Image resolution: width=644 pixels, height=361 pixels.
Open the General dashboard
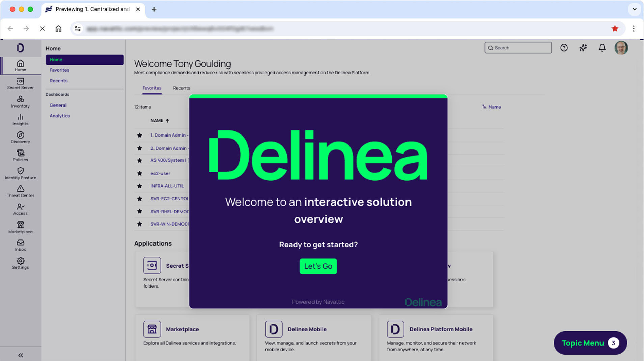[58, 105]
